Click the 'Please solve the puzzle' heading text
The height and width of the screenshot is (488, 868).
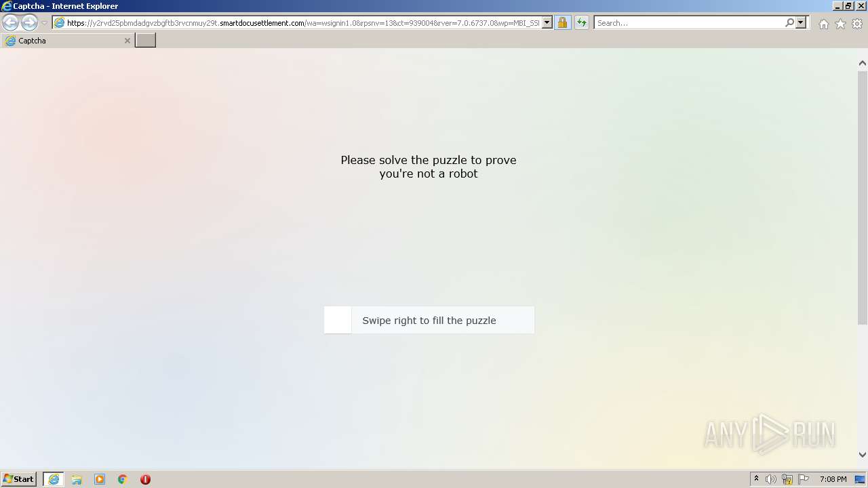[429, 167]
